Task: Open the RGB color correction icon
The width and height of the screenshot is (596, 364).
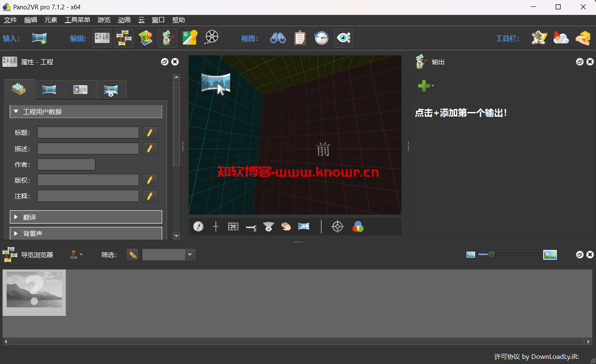Action: coord(358,226)
